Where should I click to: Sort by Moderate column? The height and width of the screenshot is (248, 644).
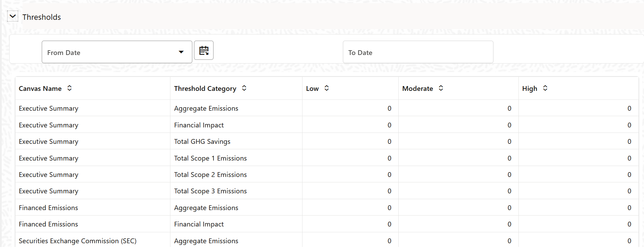(441, 88)
